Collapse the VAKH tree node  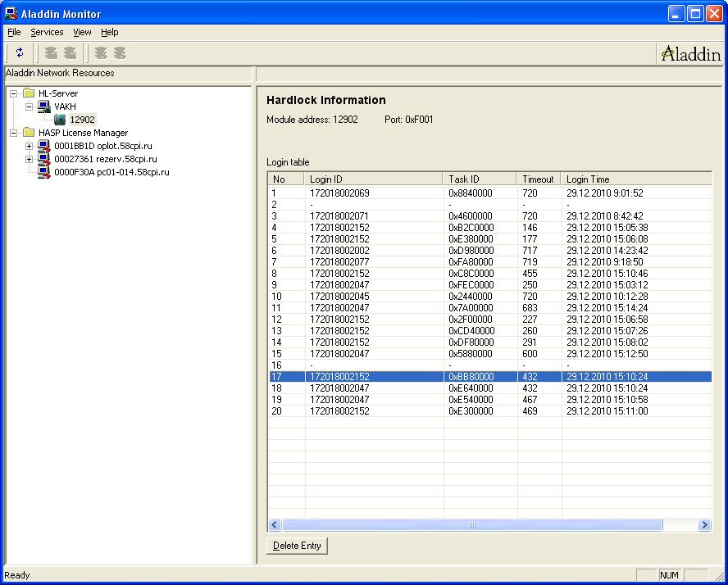click(29, 107)
